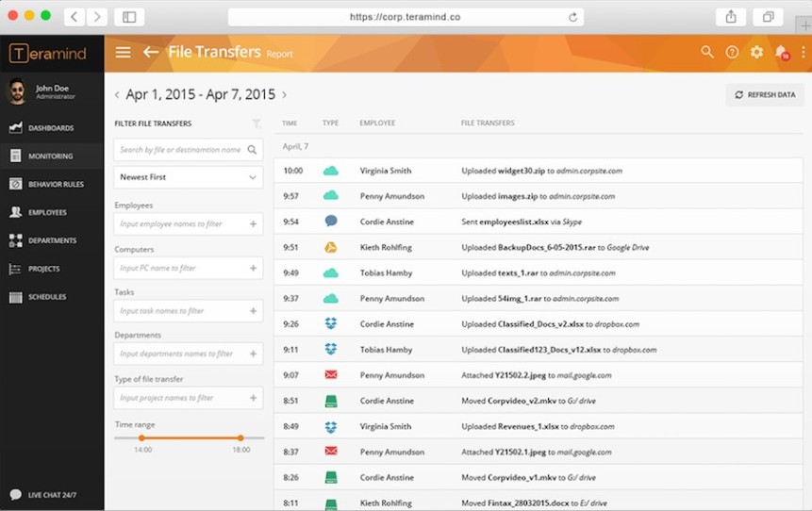Click browser back button
Viewport: 812px width, 511px height.
click(75, 17)
